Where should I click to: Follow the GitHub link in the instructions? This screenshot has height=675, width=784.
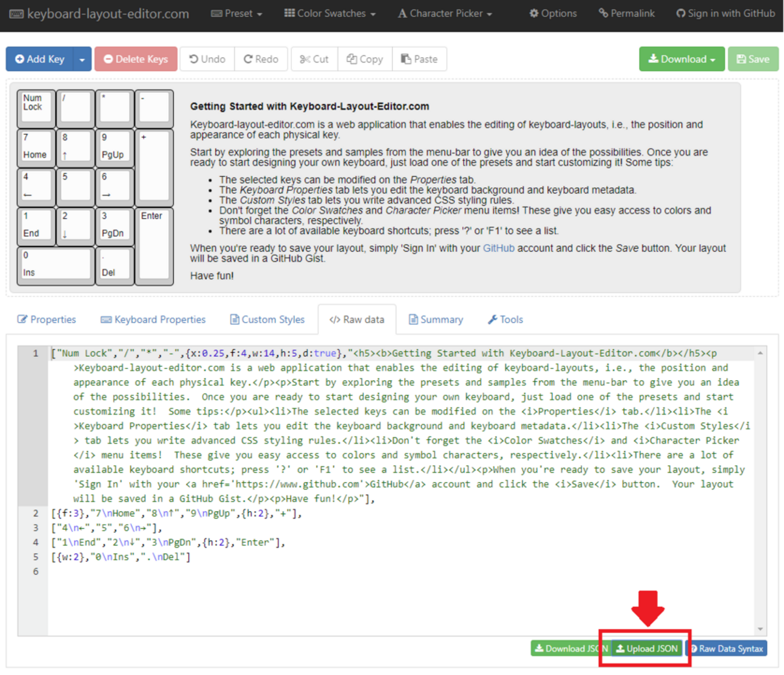[x=499, y=248]
